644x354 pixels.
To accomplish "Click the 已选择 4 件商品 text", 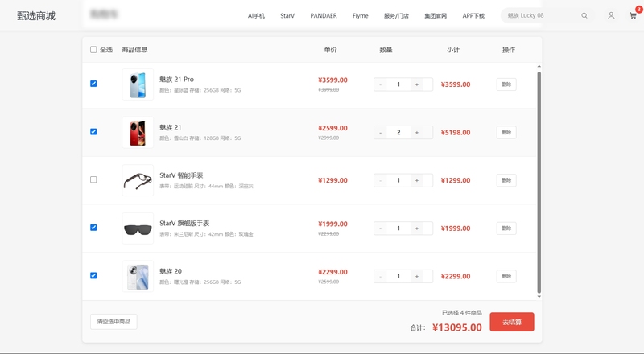I will 462,313.
